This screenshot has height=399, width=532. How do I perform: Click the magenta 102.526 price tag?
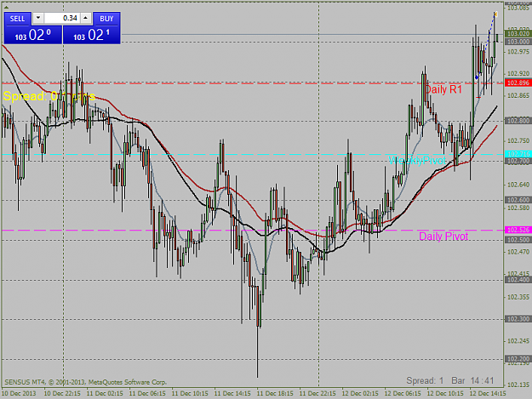coord(518,230)
